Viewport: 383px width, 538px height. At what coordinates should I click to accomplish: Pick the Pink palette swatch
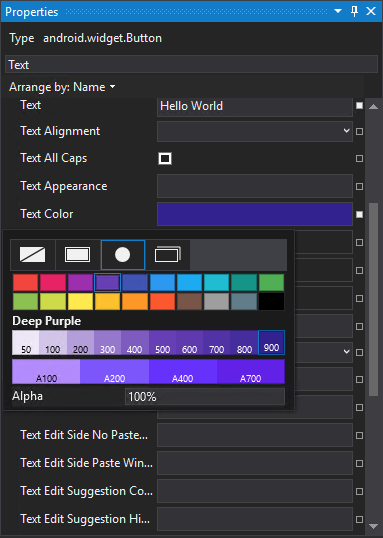53,282
